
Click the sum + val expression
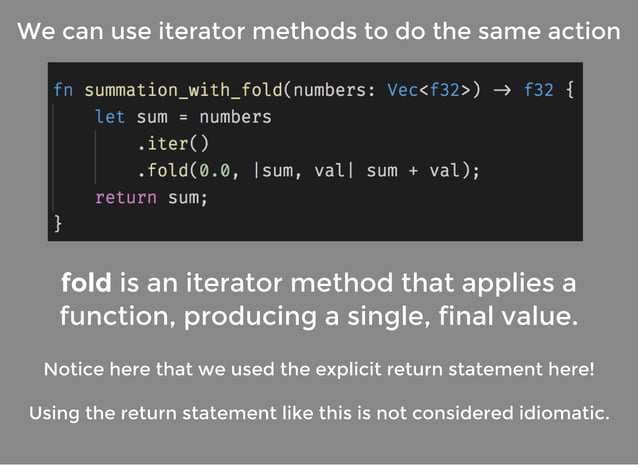pyautogui.click(x=413, y=170)
